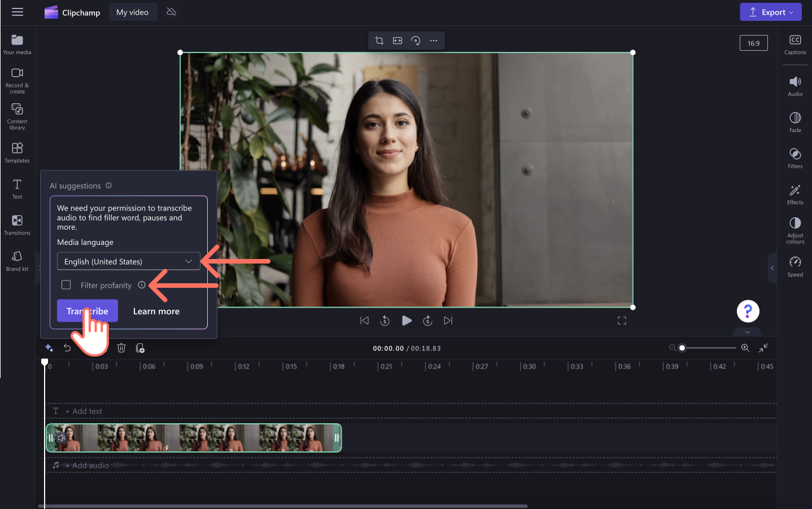The height and width of the screenshot is (509, 812).
Task: Open the 16:9 aspect ratio selector
Action: click(x=754, y=43)
